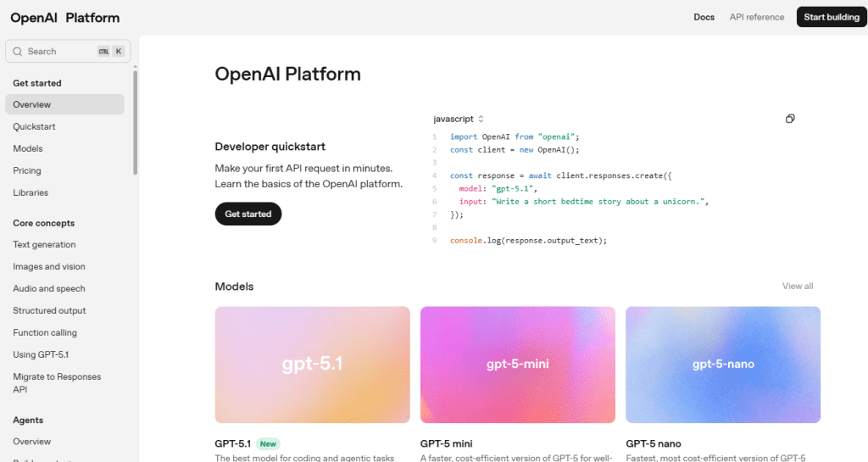This screenshot has height=462, width=868.
Task: Click the code line with model "gpt-5.1"
Action: [498, 189]
